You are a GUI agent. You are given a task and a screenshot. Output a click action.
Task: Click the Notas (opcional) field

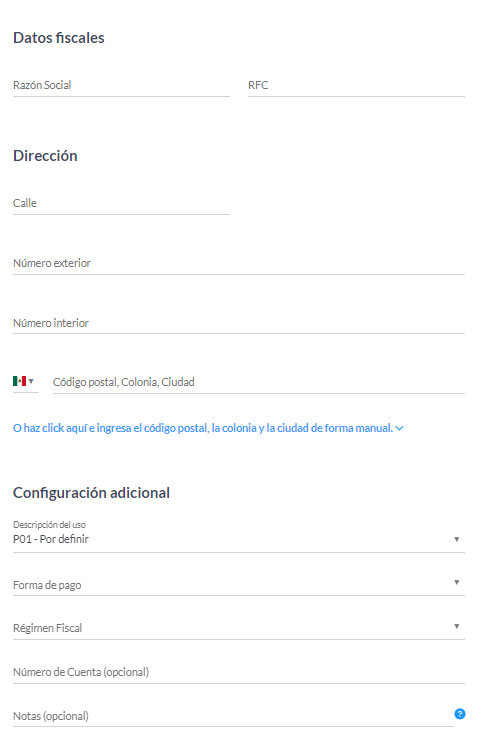click(x=233, y=716)
